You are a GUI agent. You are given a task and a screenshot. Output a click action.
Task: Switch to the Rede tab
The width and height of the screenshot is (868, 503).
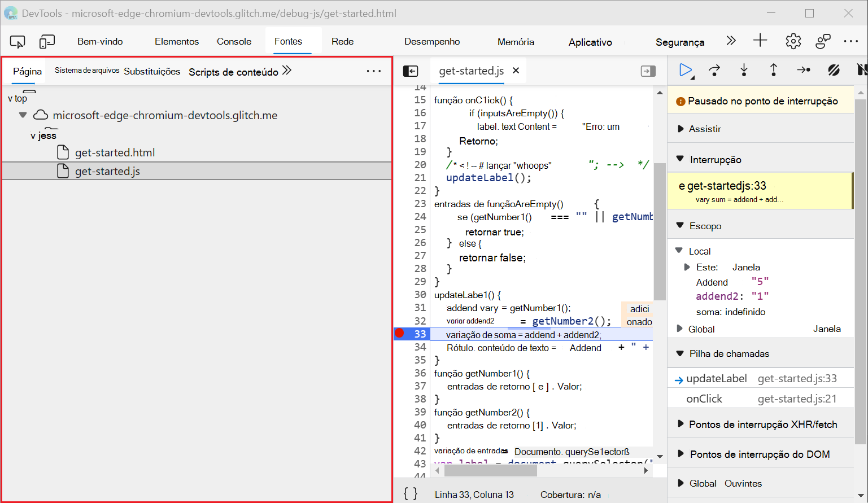click(x=342, y=41)
